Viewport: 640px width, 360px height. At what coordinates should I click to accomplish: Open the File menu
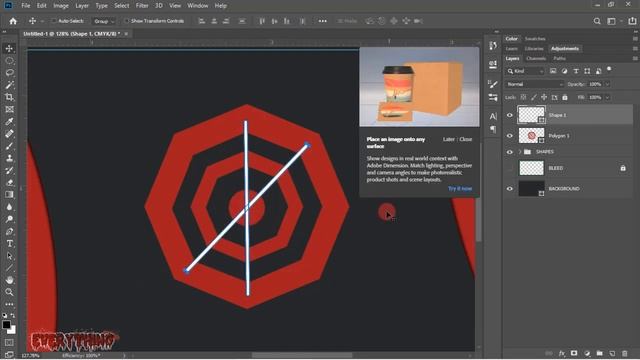[26, 6]
